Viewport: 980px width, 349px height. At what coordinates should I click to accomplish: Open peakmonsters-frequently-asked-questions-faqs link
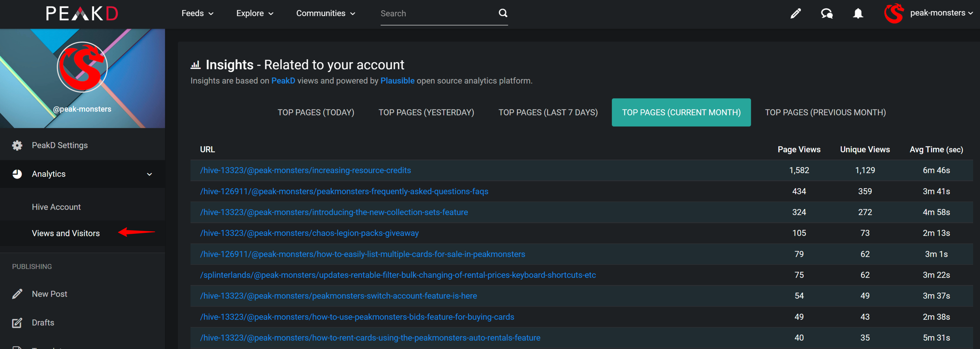tap(344, 191)
